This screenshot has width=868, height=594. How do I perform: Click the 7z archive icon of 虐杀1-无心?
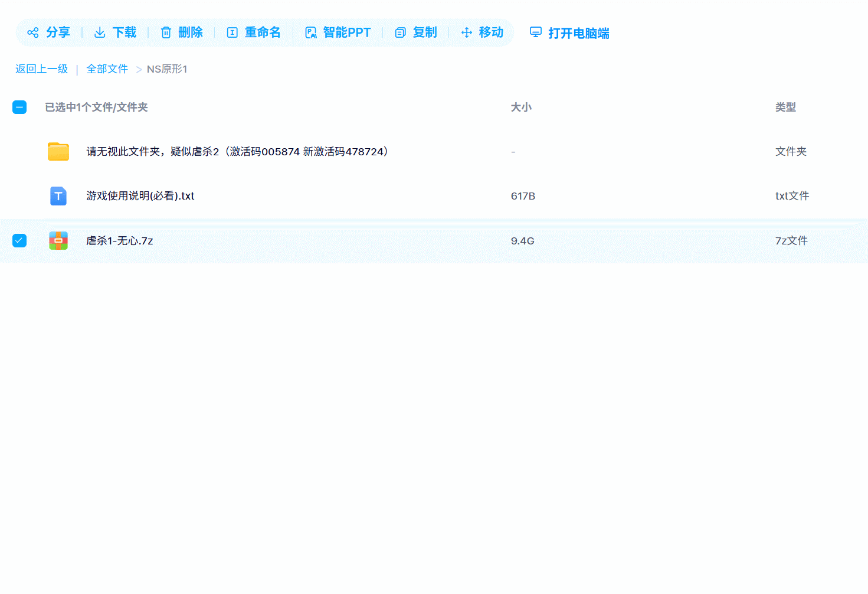[x=58, y=240]
